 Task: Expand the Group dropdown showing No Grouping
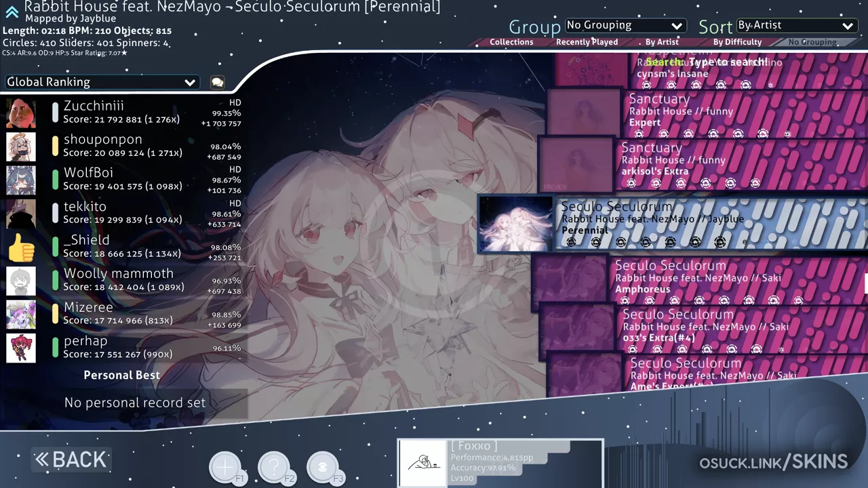click(x=625, y=26)
